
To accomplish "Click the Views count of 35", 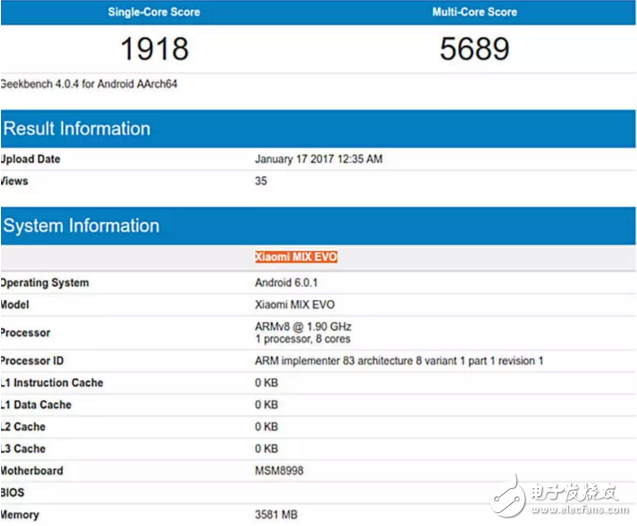I will [x=262, y=181].
